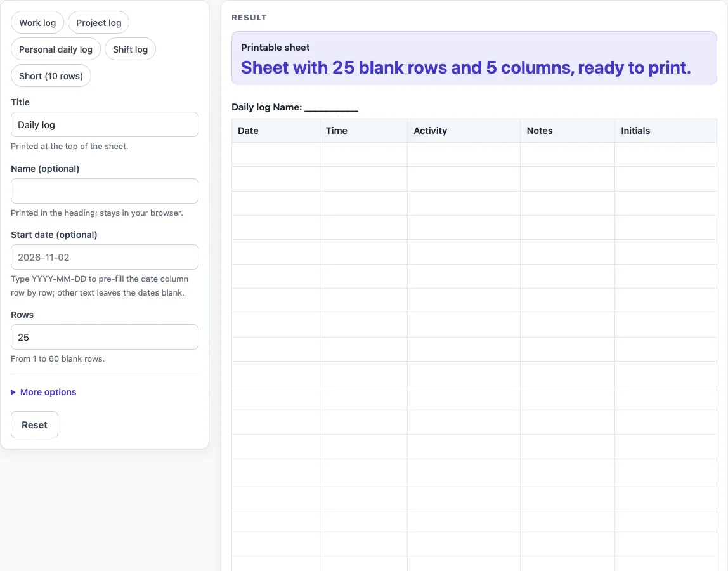728x571 pixels.
Task: Click the 'Type YYYY-MM-DD to pre-fill' hint text
Action: tap(100, 285)
